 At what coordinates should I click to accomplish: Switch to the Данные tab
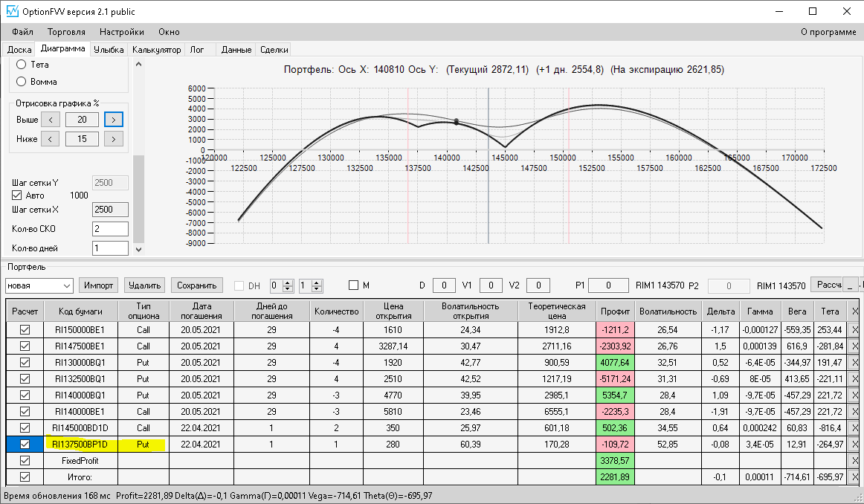pos(236,50)
